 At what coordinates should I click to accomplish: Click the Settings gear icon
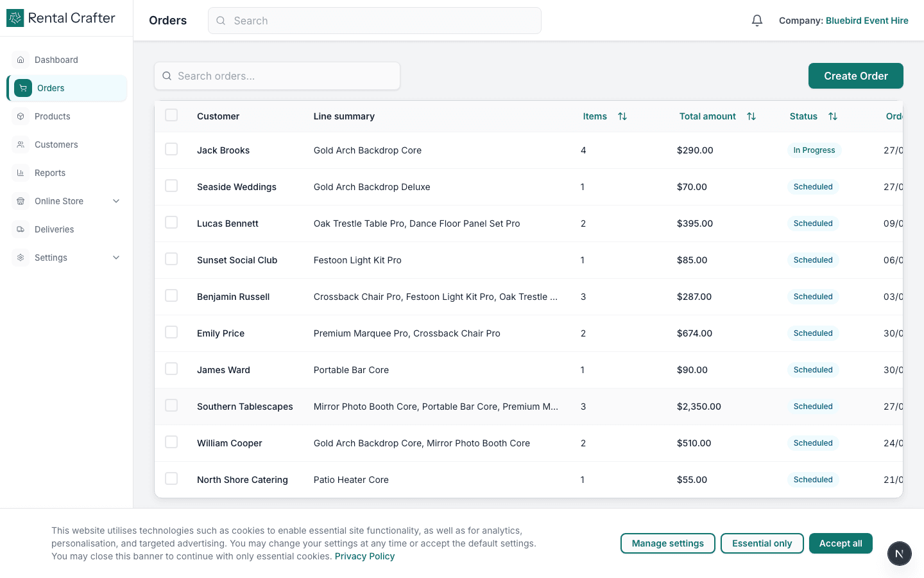coord(21,258)
